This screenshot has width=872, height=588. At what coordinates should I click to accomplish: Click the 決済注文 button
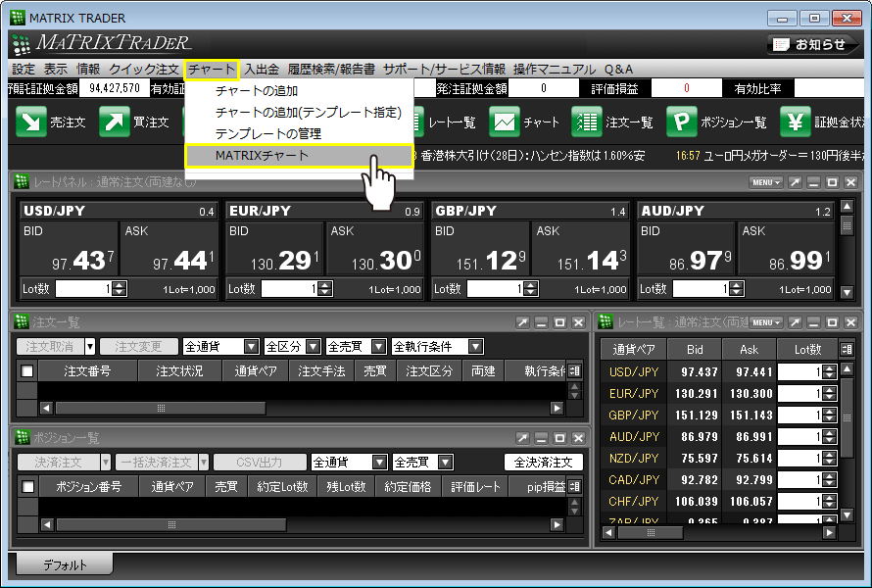pos(59,463)
